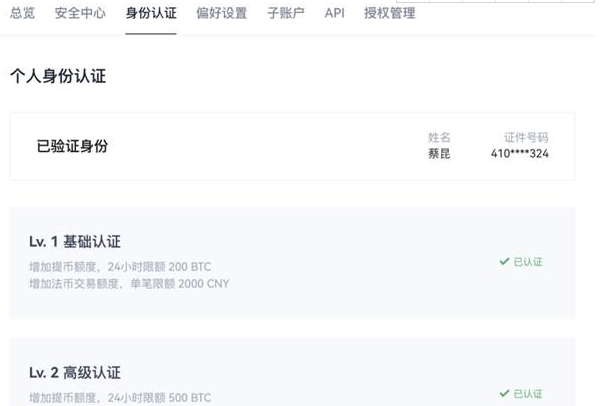Open the 子账户 tab

pos(286,13)
